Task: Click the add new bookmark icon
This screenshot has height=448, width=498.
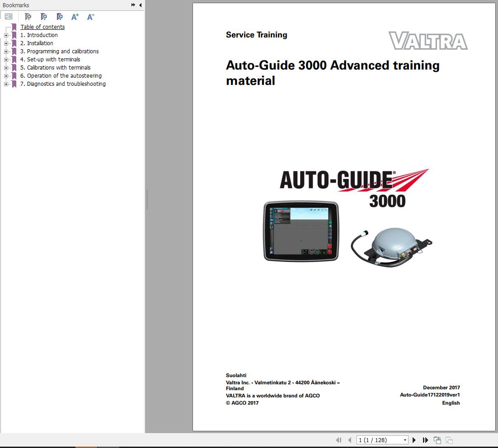Action: pyautogui.click(x=44, y=17)
